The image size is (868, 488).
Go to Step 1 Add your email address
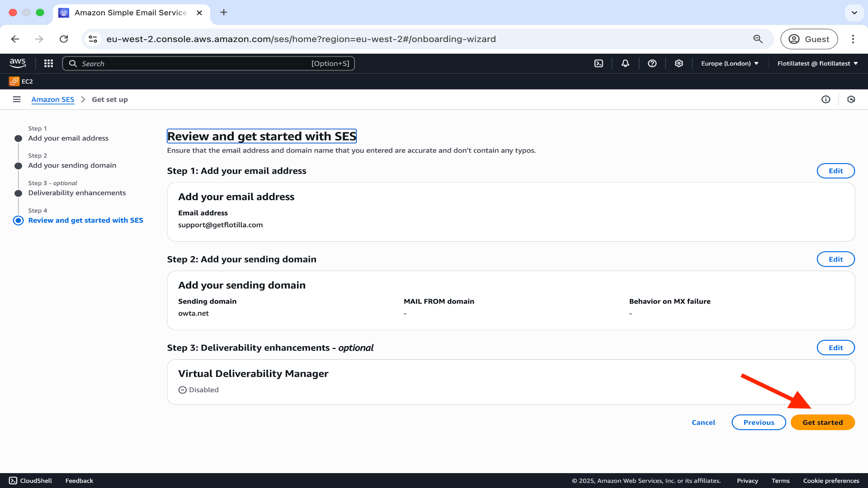pyautogui.click(x=68, y=138)
